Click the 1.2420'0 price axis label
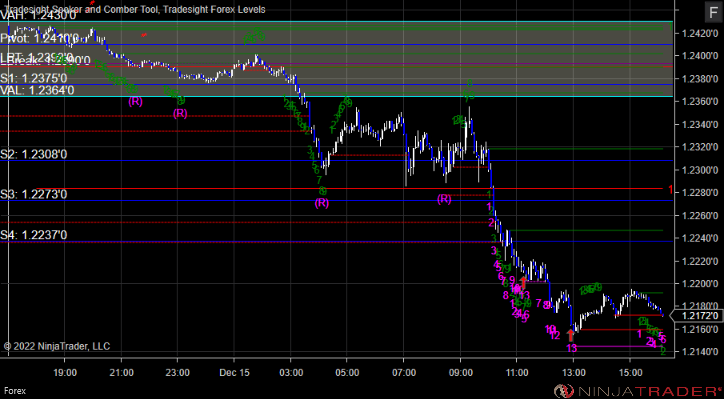Image resolution: width=724 pixels, height=399 pixels. click(x=700, y=33)
